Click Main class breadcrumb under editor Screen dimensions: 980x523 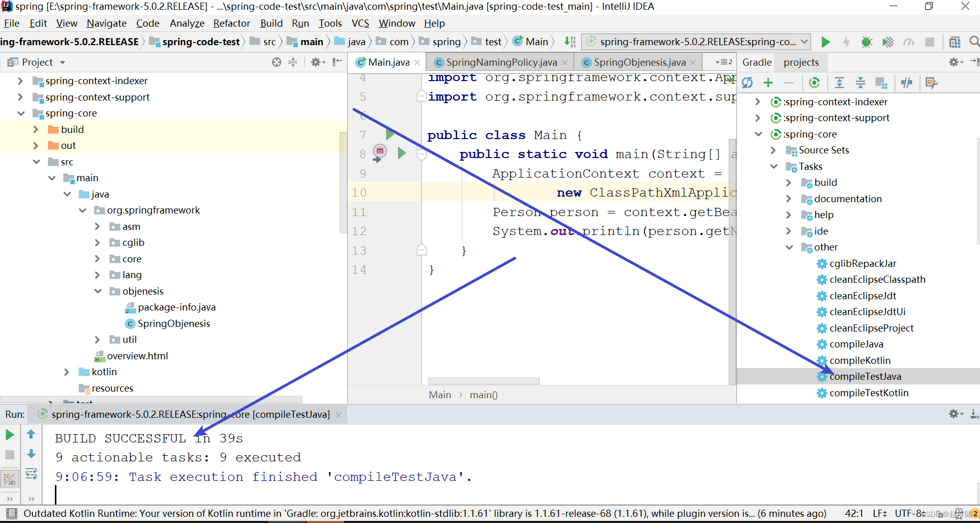(x=440, y=395)
